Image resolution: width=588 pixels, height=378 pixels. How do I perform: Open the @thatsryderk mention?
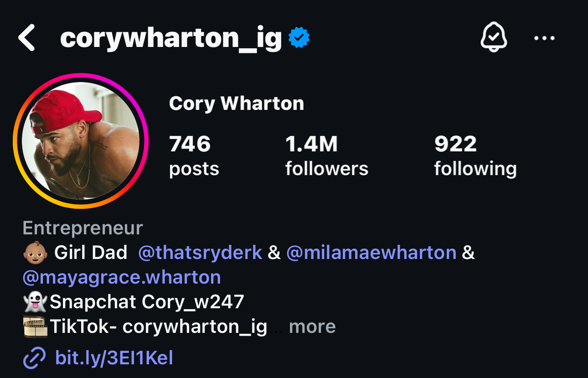[x=200, y=253]
